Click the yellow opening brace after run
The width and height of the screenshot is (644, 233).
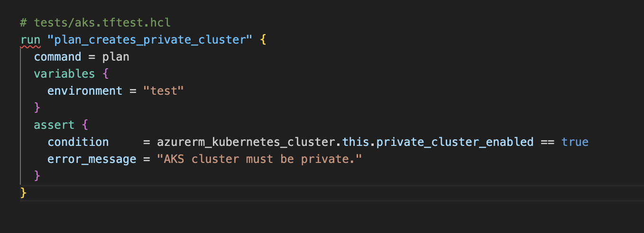click(x=263, y=40)
